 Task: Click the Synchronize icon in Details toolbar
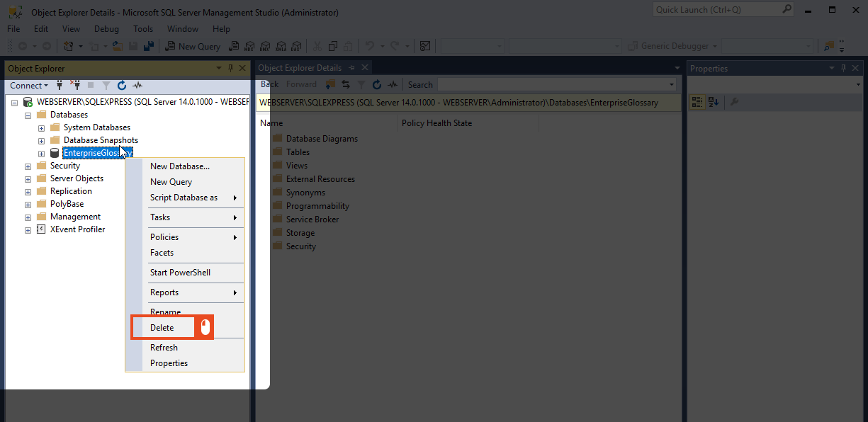346,84
